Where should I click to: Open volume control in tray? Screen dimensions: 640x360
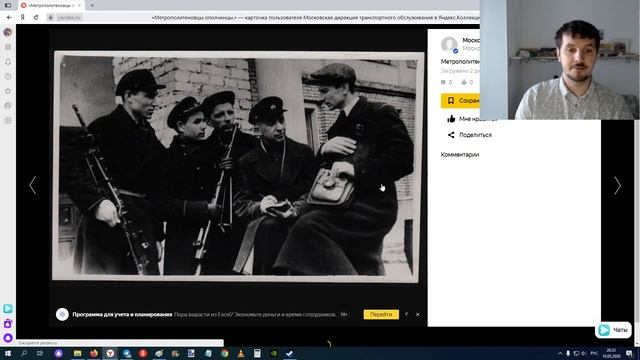point(584,353)
